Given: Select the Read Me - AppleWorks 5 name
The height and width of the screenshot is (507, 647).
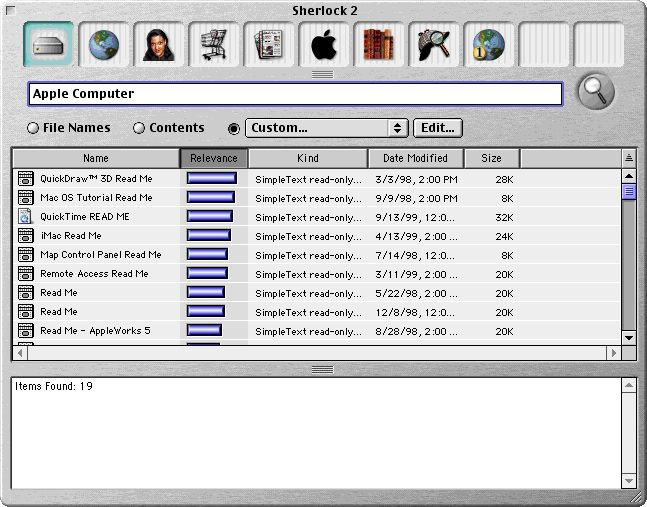Looking at the screenshot, I should 95,330.
